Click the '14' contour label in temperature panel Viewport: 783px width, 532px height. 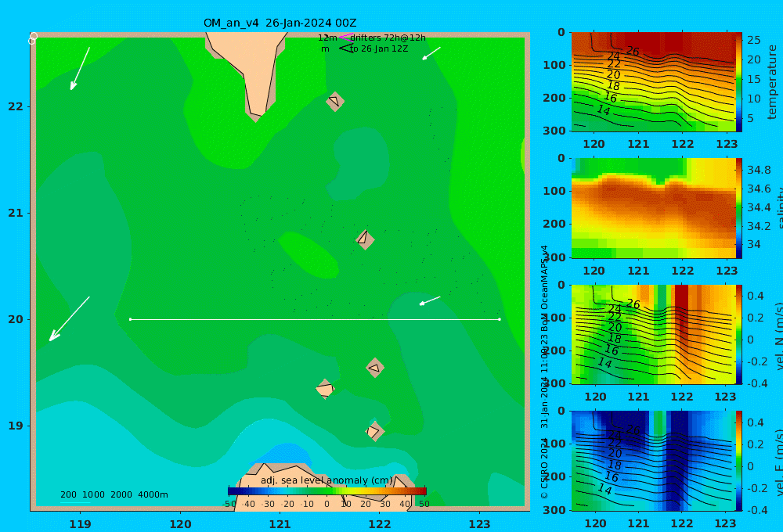[604, 110]
